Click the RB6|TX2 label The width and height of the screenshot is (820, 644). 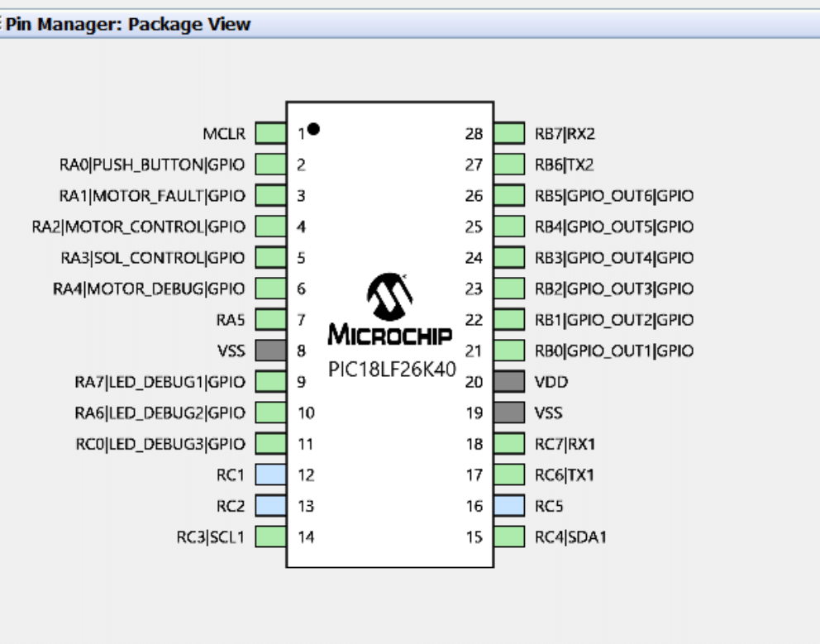tap(565, 165)
